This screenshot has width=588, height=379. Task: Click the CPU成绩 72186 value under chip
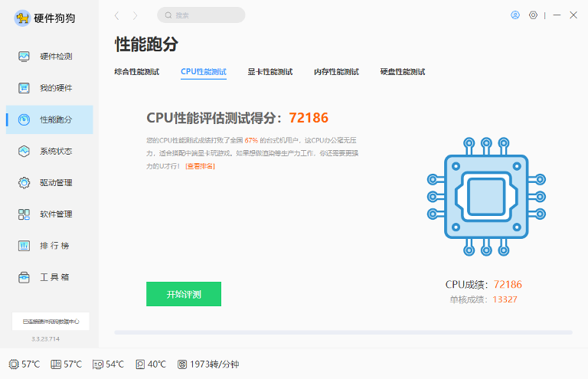point(508,285)
